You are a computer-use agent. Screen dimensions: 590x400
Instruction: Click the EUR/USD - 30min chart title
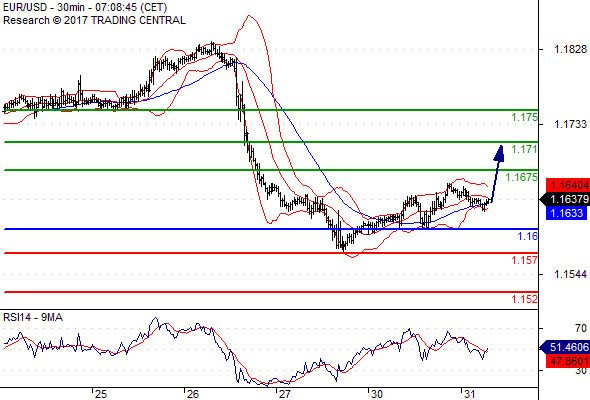point(85,7)
